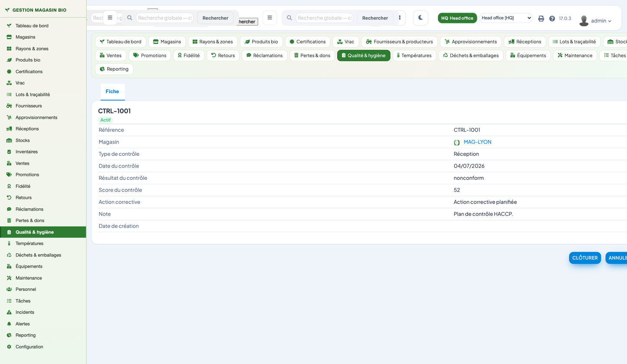This screenshot has width=627, height=364.
Task: Open Configuration gear entry in sidebar
Action: tap(43, 347)
